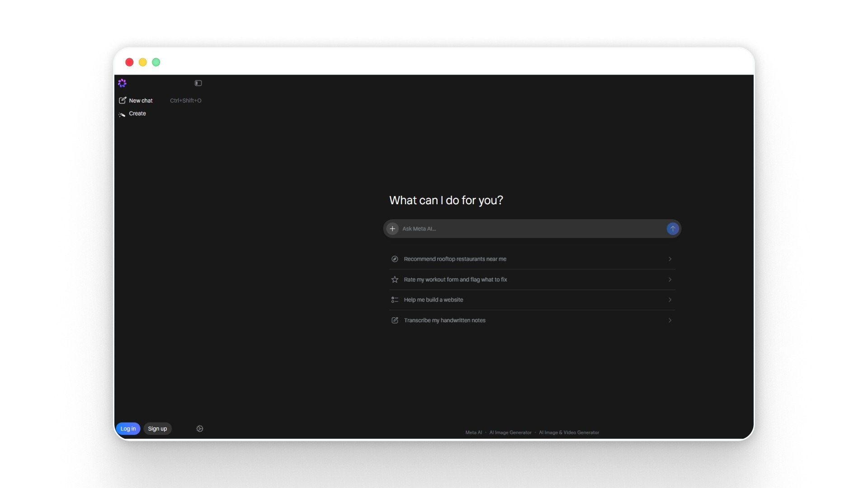Click chevron on rooftop restaurants row
The width and height of the screenshot is (868, 488).
[670, 259]
